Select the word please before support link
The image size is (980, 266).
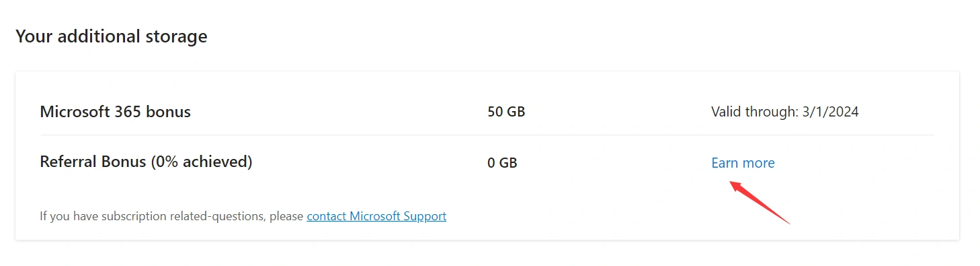pyautogui.click(x=287, y=217)
